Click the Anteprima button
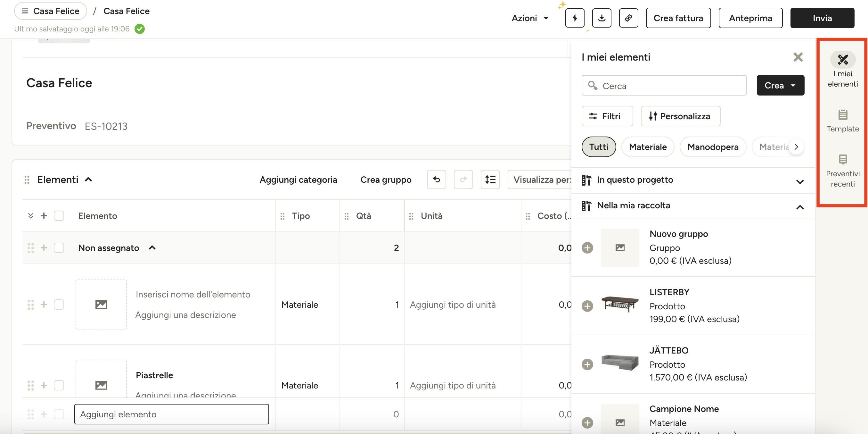Image resolution: width=868 pixels, height=434 pixels. tap(750, 18)
